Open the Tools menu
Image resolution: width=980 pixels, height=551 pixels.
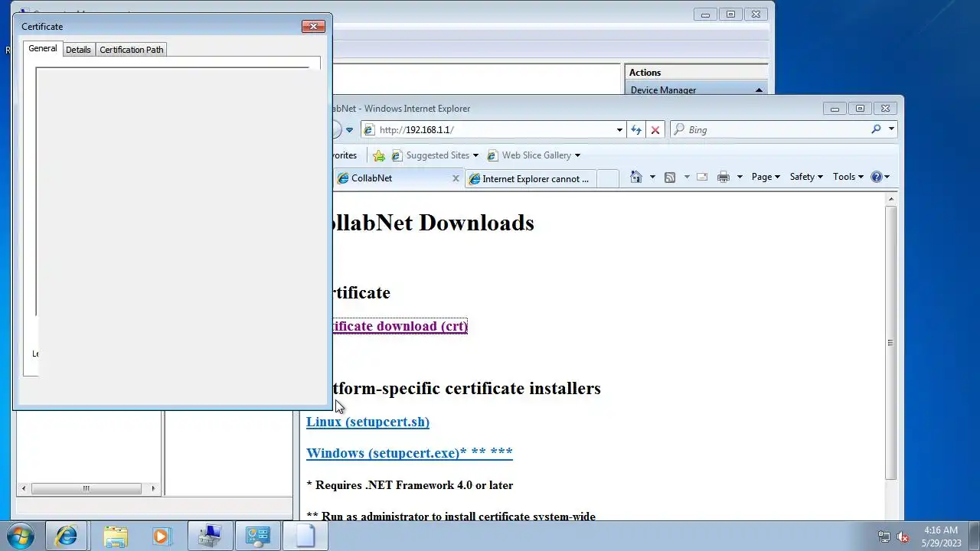(848, 177)
